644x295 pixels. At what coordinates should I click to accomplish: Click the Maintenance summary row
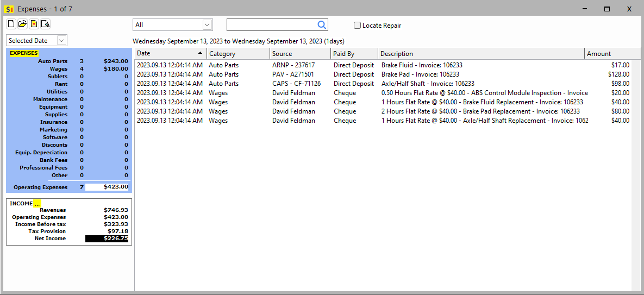[69, 99]
